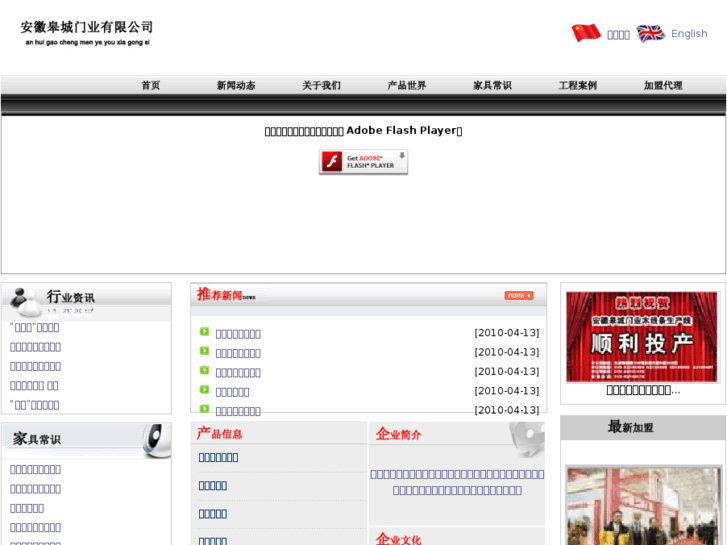Click the speaker icon in the 家具常识 panel header

(157, 440)
